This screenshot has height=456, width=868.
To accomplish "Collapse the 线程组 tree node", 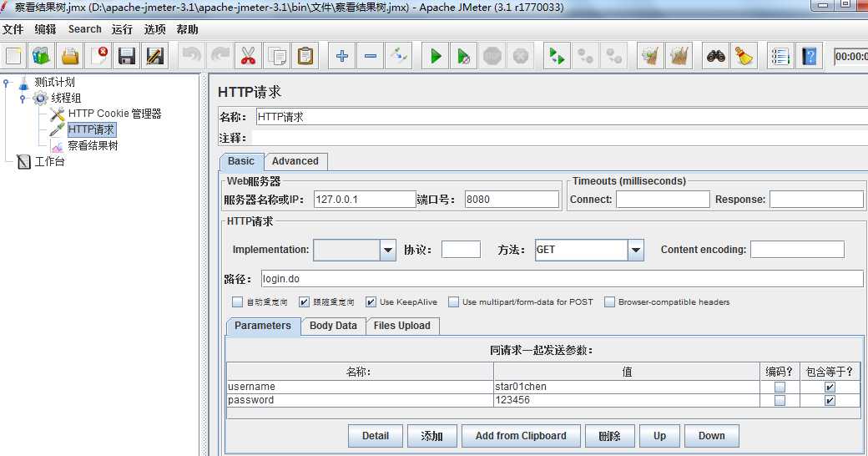I will (x=23, y=99).
